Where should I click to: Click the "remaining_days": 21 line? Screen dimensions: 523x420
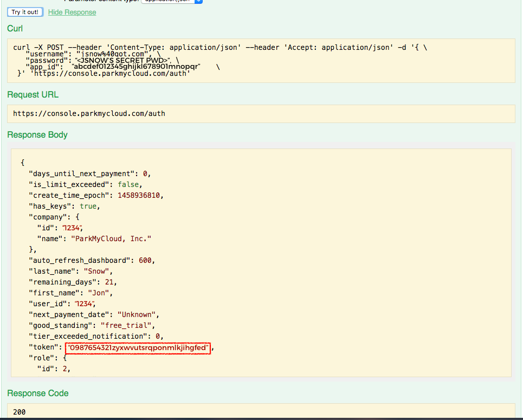73,282
